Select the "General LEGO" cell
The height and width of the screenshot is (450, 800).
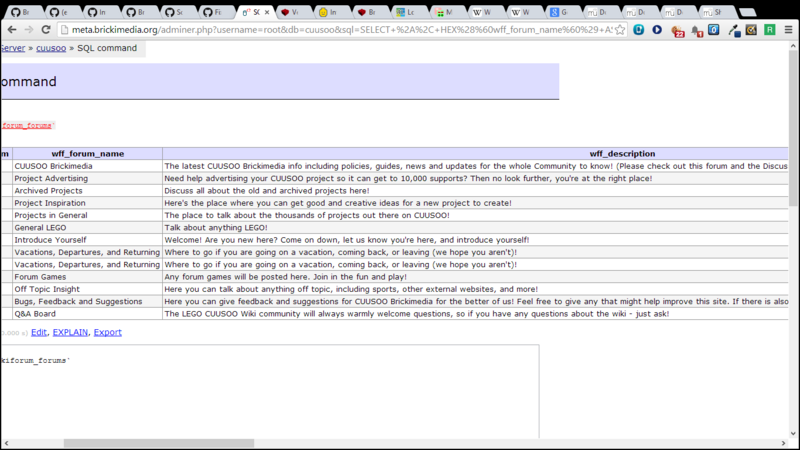88,228
